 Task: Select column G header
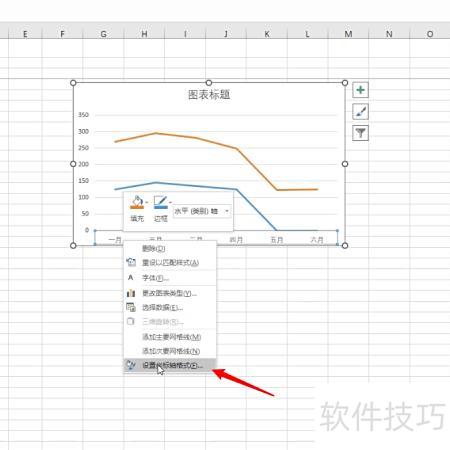click(103, 34)
